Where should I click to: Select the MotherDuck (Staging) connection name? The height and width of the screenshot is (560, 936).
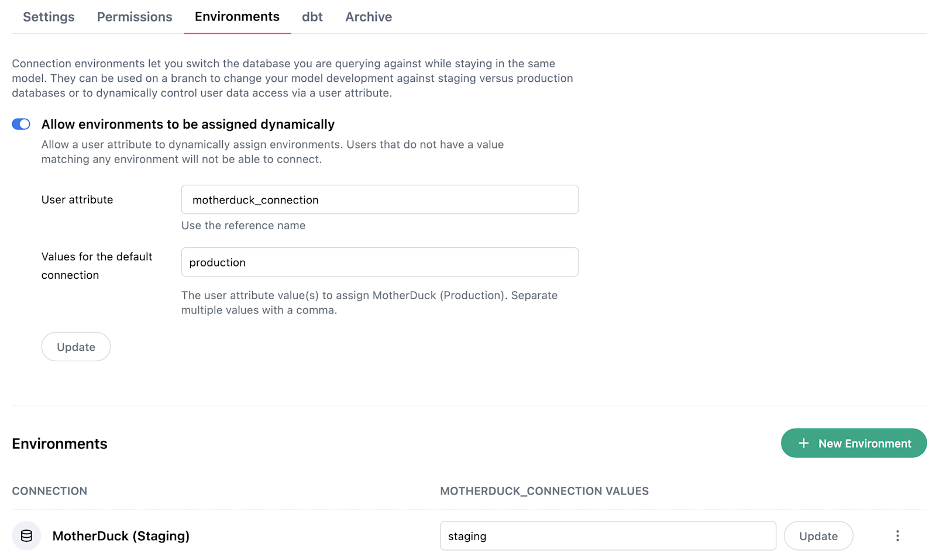(121, 536)
